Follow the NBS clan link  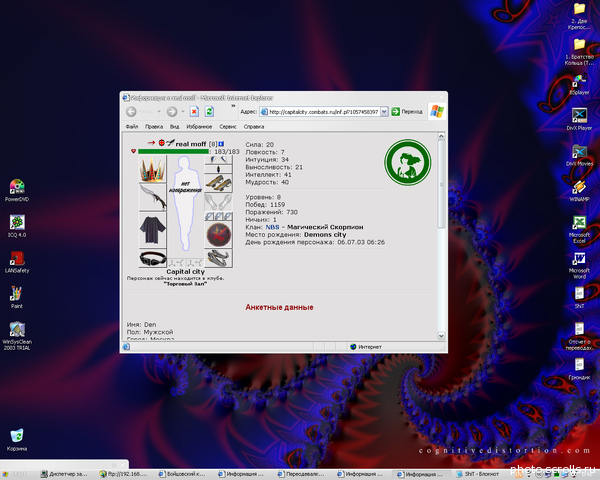point(272,227)
